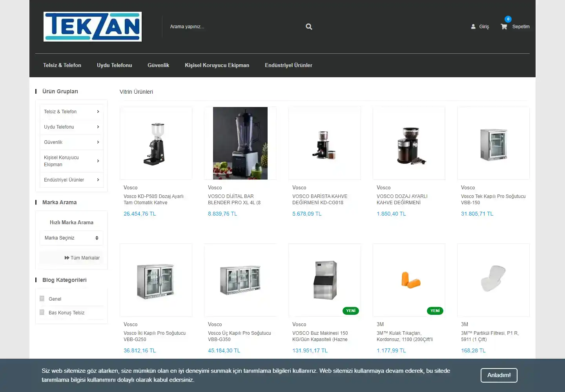The width and height of the screenshot is (565, 392).
Task: Click the Tekzan logo
Action: pyautogui.click(x=93, y=27)
